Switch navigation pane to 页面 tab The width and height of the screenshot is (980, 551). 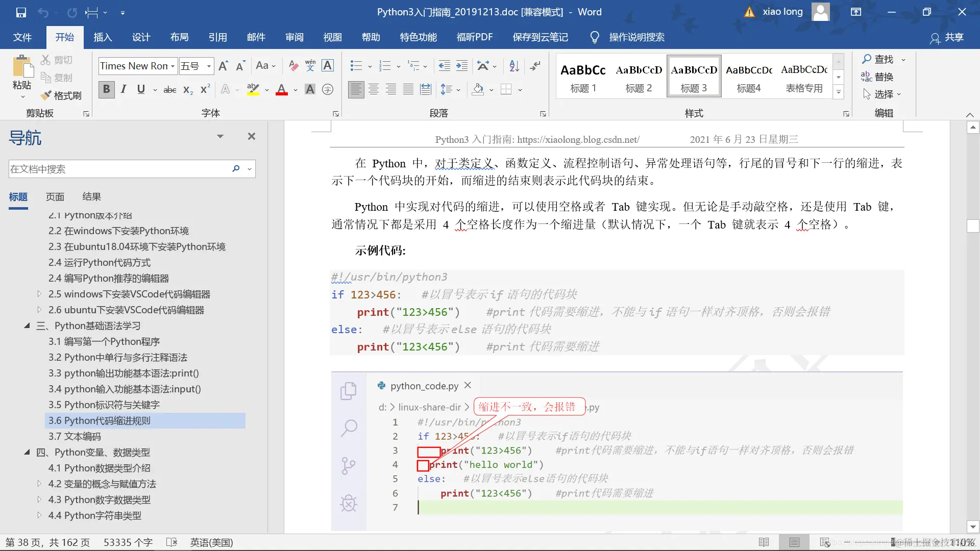pyautogui.click(x=55, y=197)
